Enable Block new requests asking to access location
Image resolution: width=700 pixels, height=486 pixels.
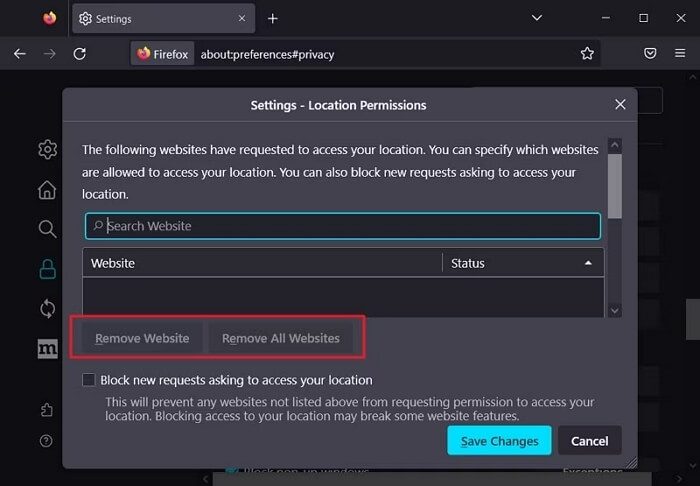[x=88, y=380]
